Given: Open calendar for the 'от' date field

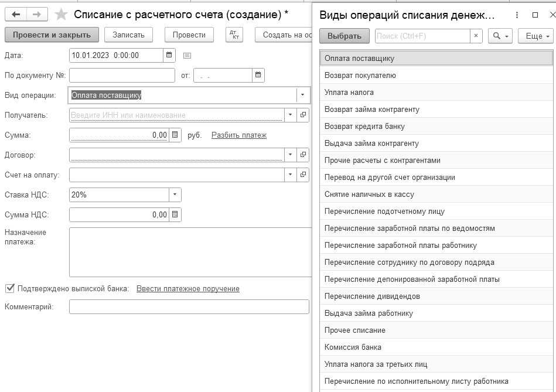Looking at the screenshot, I should click(258, 75).
